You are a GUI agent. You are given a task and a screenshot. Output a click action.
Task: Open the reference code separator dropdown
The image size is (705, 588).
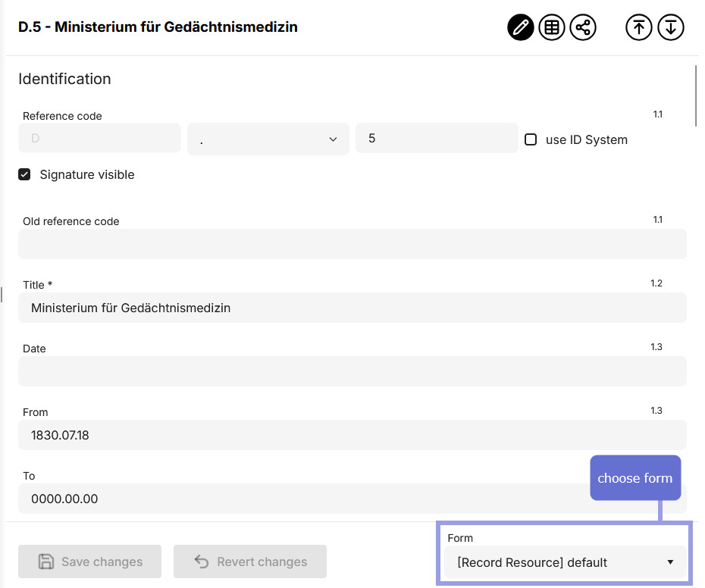(268, 139)
